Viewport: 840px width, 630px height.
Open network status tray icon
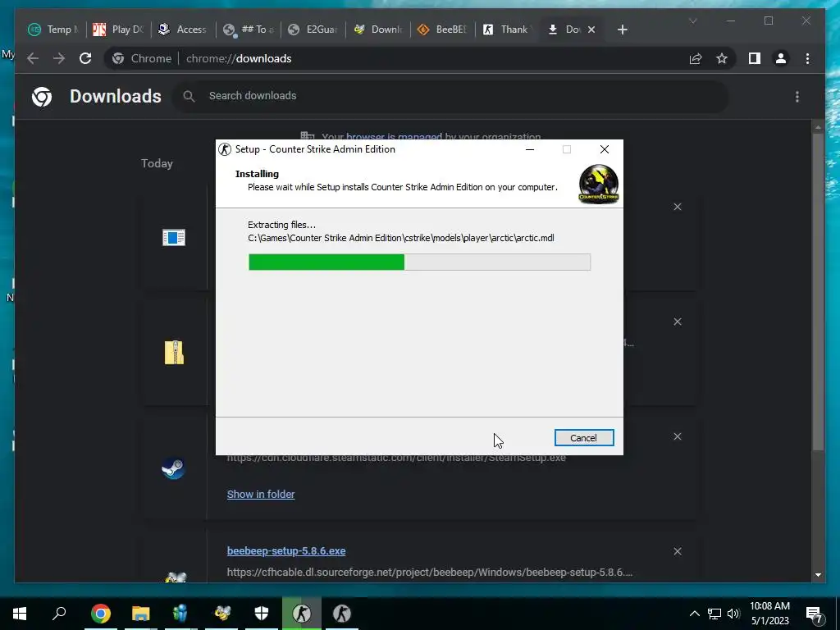coord(714,614)
